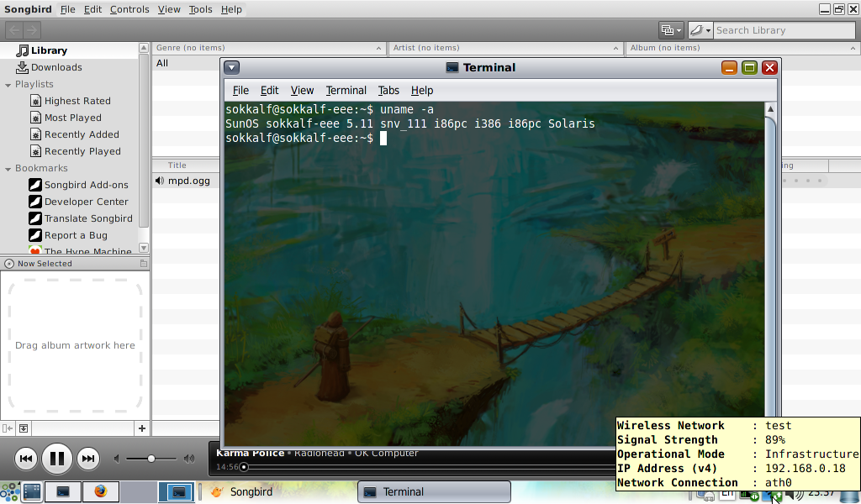Click the Songbird Add-ons bookmark icon
Viewport: 861px width, 504px height.
pyautogui.click(x=35, y=185)
